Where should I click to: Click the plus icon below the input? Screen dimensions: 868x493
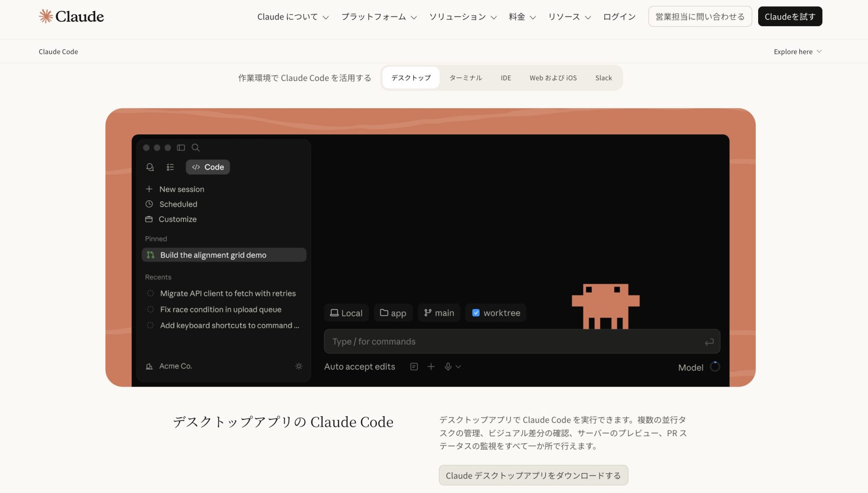point(431,367)
